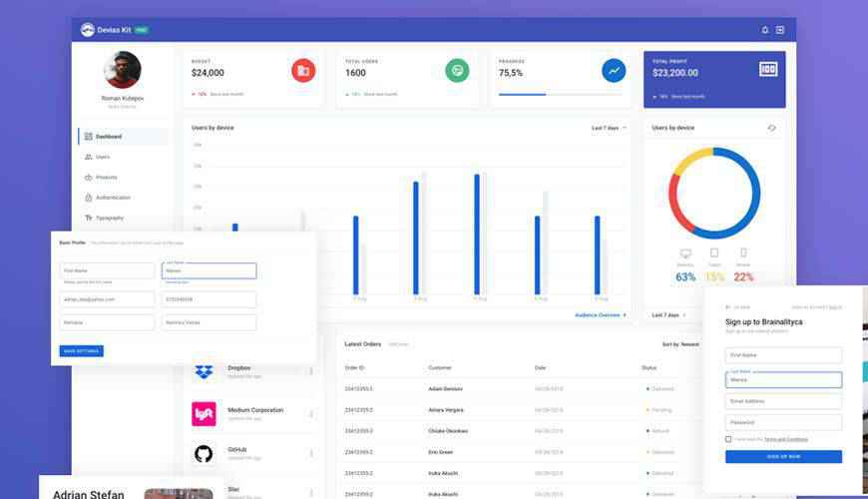Click the red Budget card icon
Screen dimensions: 868x499
click(x=303, y=71)
